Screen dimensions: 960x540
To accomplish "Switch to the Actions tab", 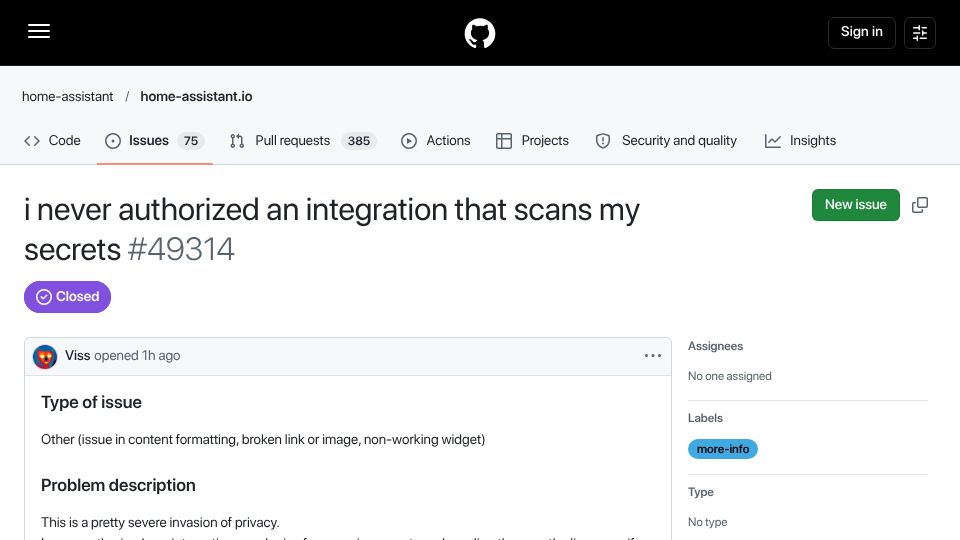I will tap(435, 141).
